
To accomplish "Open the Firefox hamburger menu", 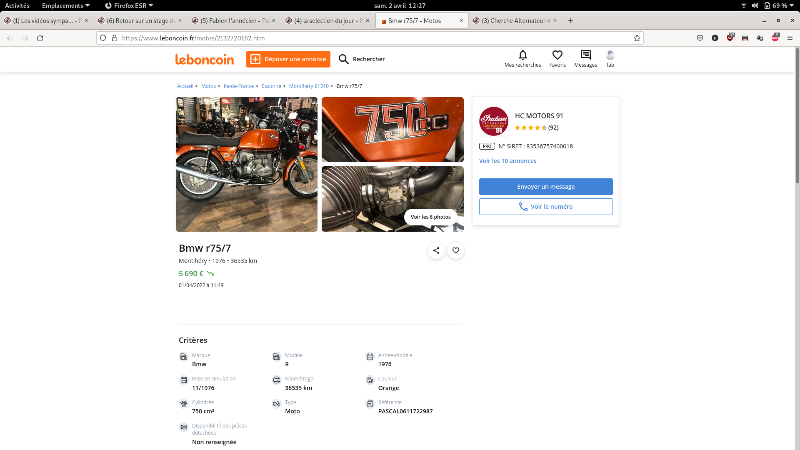I will [x=790, y=38].
